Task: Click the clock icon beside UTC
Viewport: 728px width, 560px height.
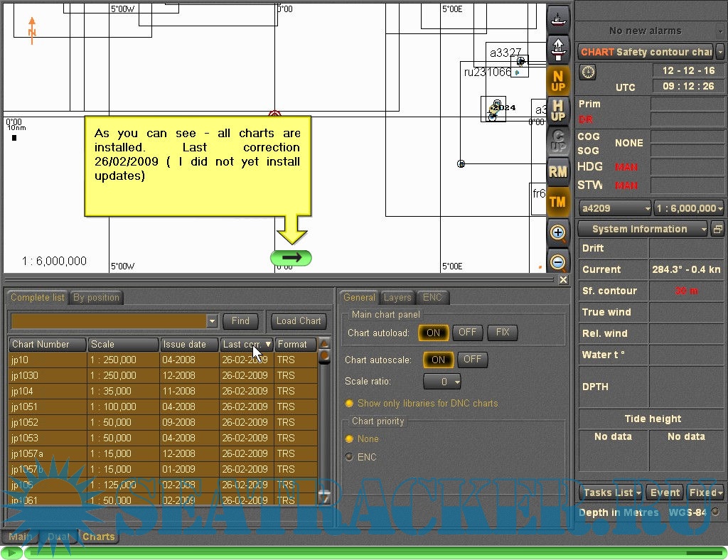Action: click(588, 72)
